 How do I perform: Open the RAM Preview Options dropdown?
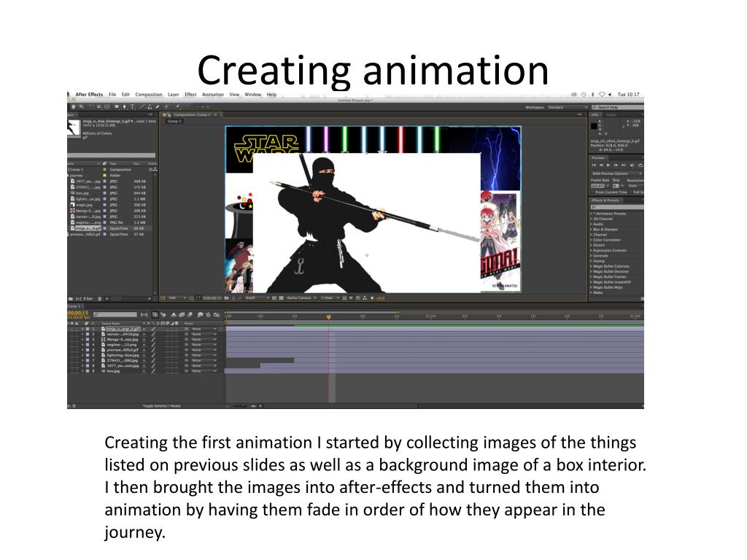616,174
